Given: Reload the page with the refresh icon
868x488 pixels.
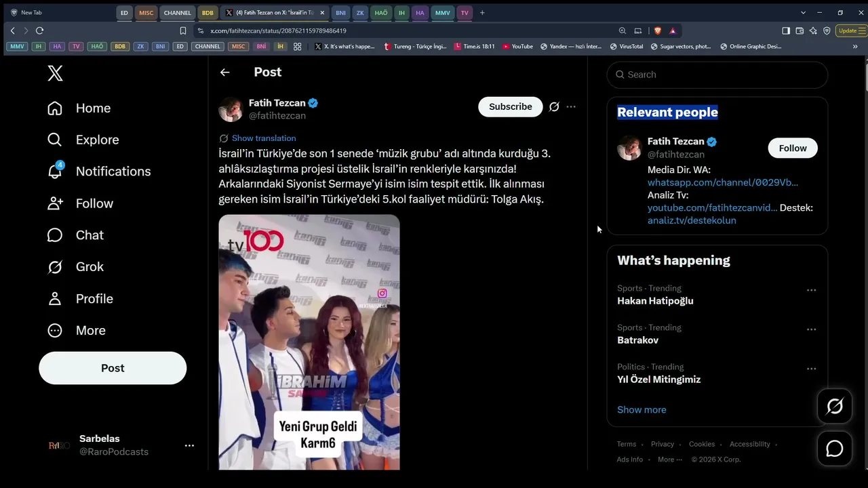Looking at the screenshot, I should pos(39,30).
